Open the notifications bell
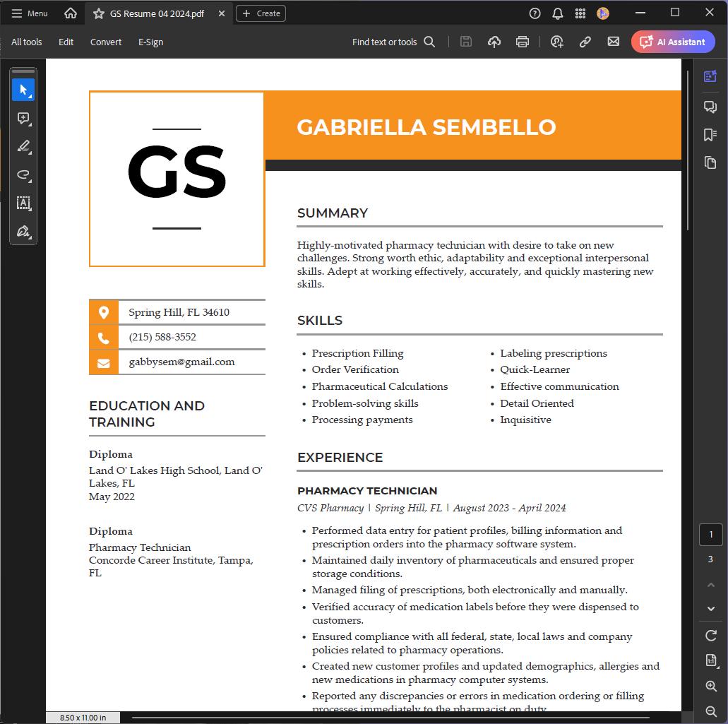 [558, 13]
